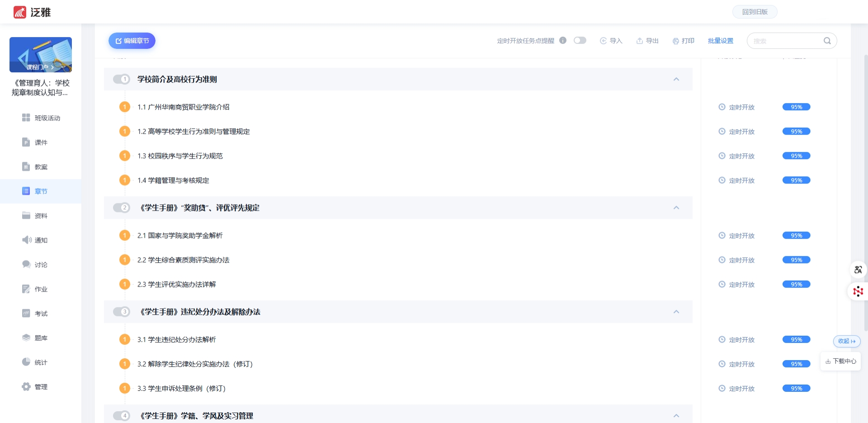The width and height of the screenshot is (868, 423).
Task: Click the 编辑章节 button
Action: pyautogui.click(x=132, y=41)
